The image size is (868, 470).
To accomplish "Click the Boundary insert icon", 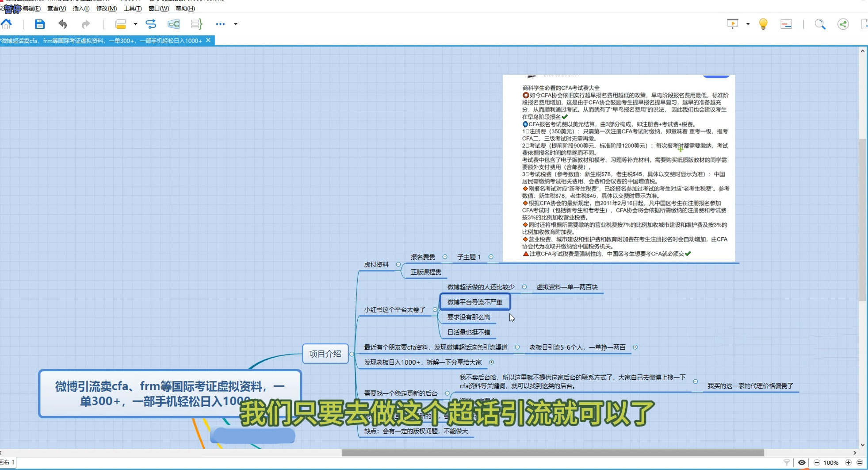I will [173, 24].
